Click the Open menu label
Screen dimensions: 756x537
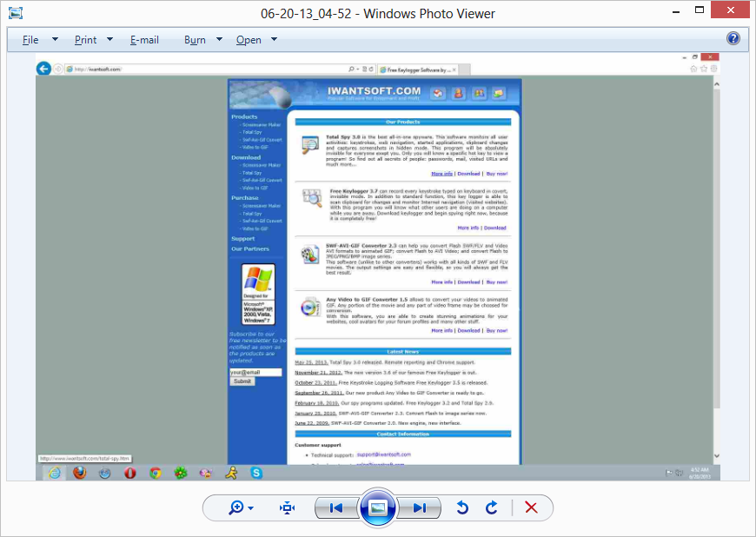click(249, 40)
